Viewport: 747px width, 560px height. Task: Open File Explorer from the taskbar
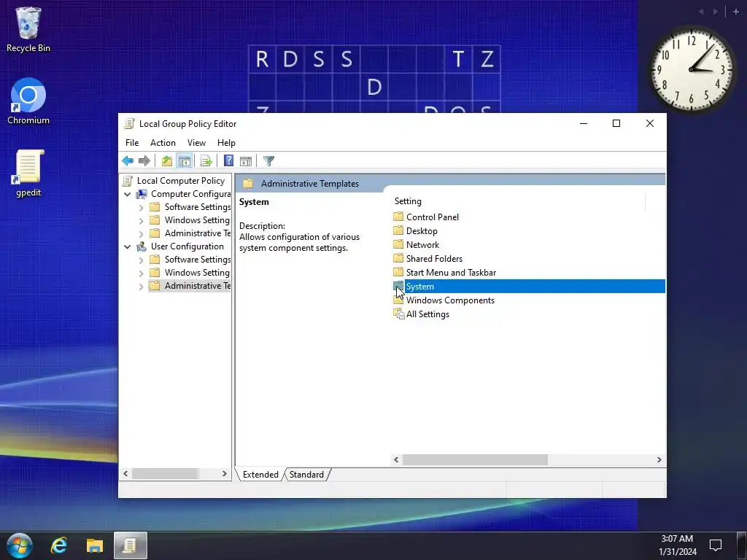95,545
